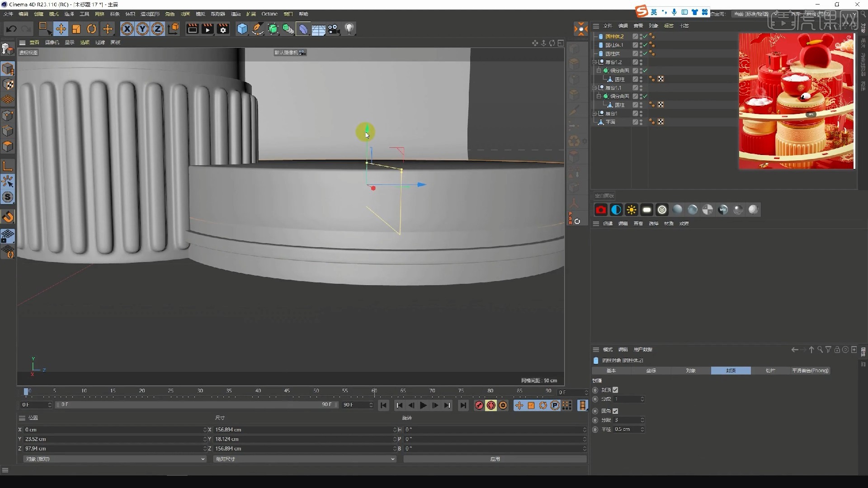Click the Play forward button
The height and width of the screenshot is (488, 868).
pyautogui.click(x=423, y=405)
